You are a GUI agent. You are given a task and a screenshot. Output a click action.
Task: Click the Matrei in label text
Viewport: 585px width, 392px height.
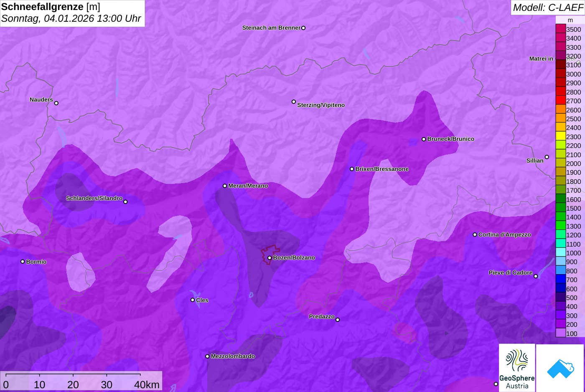(x=541, y=59)
